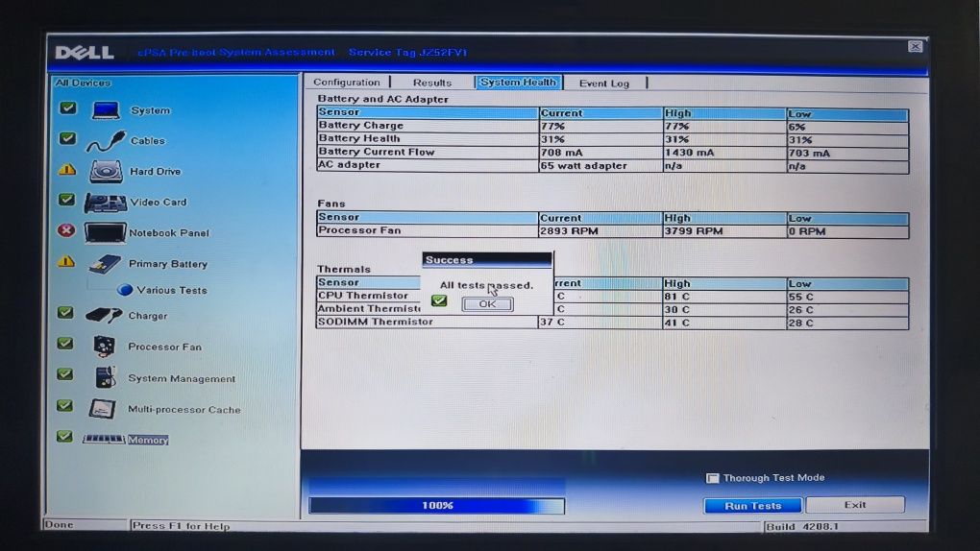Click the Thermals table Low column header
This screenshot has height=551, width=980.
846,283
